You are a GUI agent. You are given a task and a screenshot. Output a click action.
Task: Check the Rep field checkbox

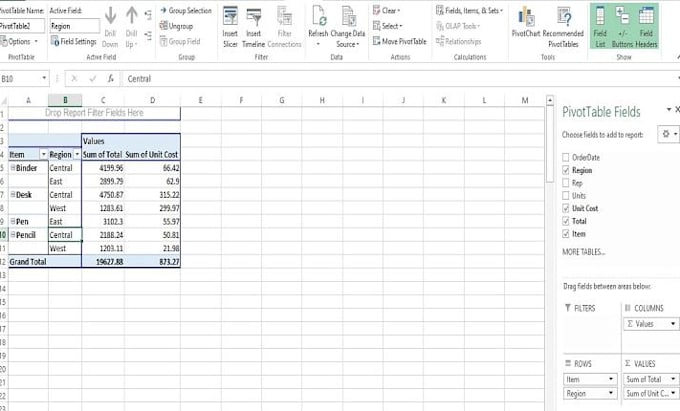pos(566,183)
